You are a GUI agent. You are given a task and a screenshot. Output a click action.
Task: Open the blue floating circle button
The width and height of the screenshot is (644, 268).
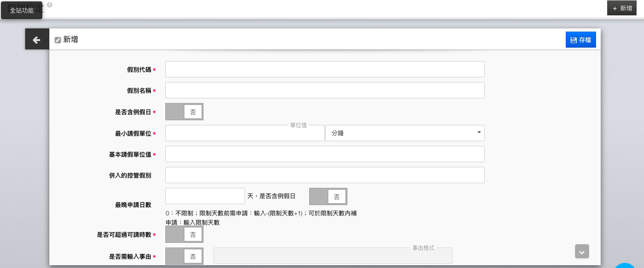click(x=624, y=265)
